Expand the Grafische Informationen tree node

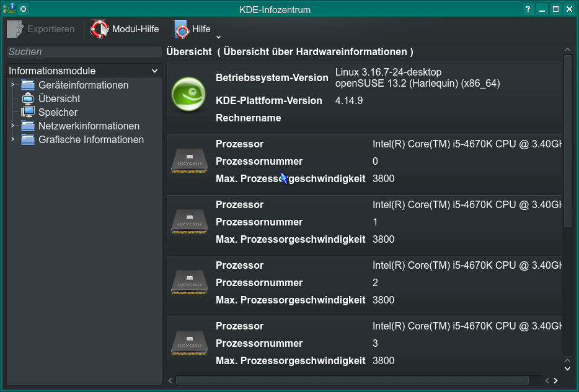12,139
